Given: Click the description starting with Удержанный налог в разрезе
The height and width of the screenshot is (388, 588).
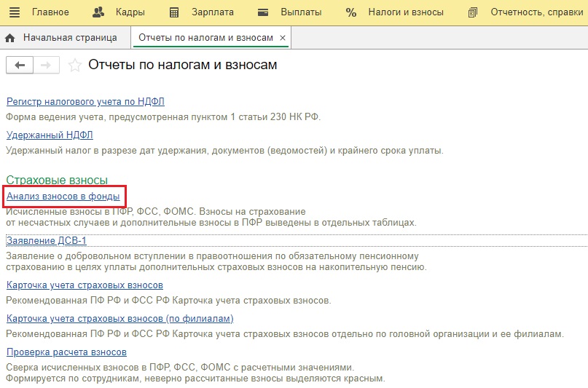Looking at the screenshot, I should 224,151.
